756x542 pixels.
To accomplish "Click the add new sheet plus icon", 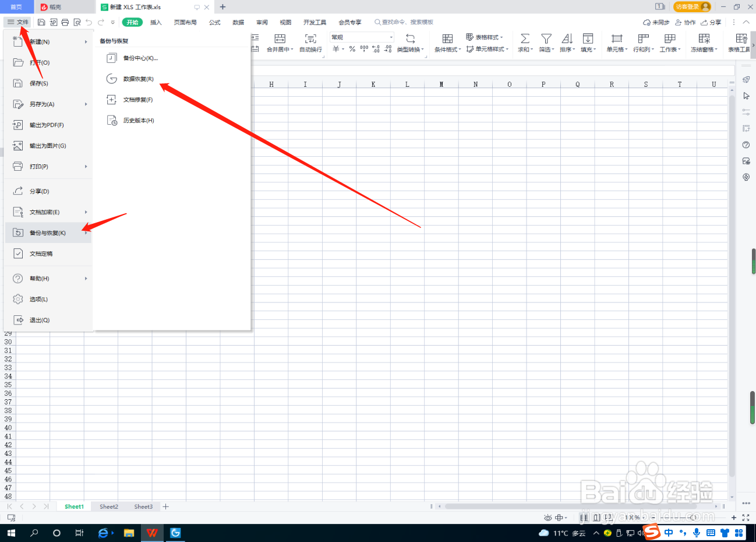I will 166,506.
